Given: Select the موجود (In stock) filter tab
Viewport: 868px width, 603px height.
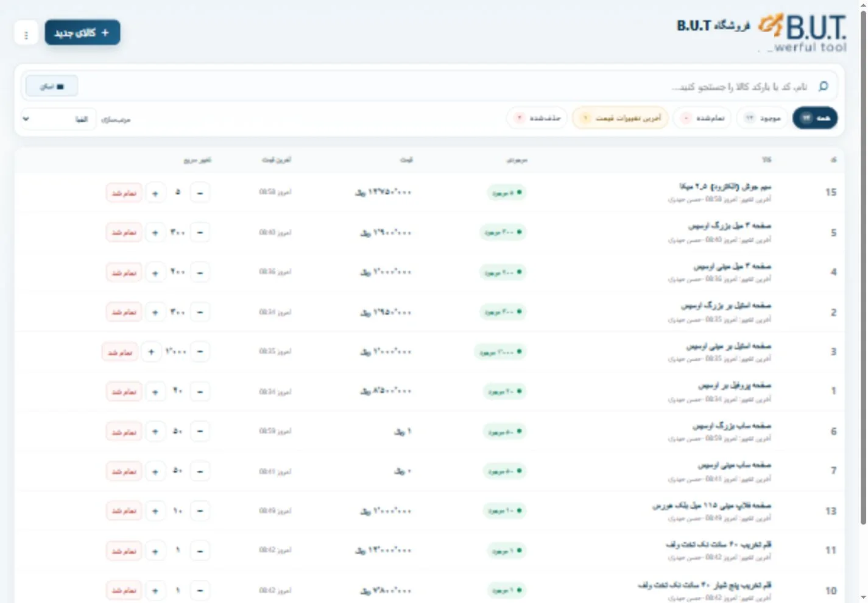Looking at the screenshot, I should (763, 118).
